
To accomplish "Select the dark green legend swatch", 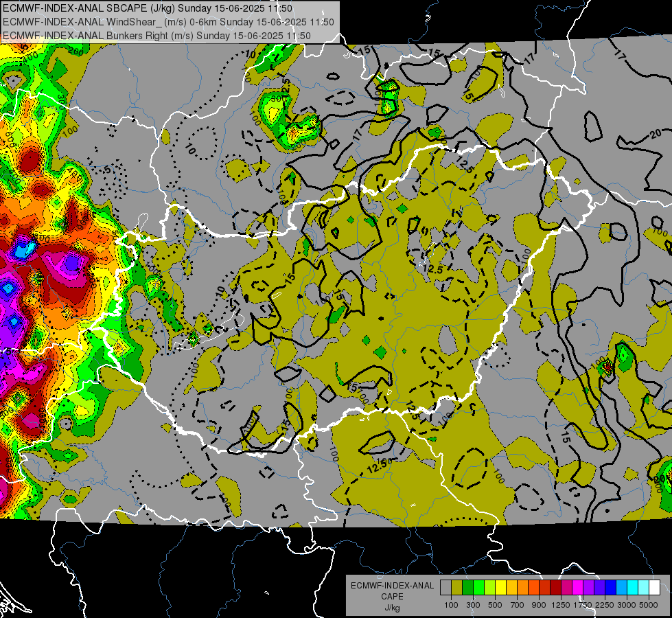I will coord(467,588).
